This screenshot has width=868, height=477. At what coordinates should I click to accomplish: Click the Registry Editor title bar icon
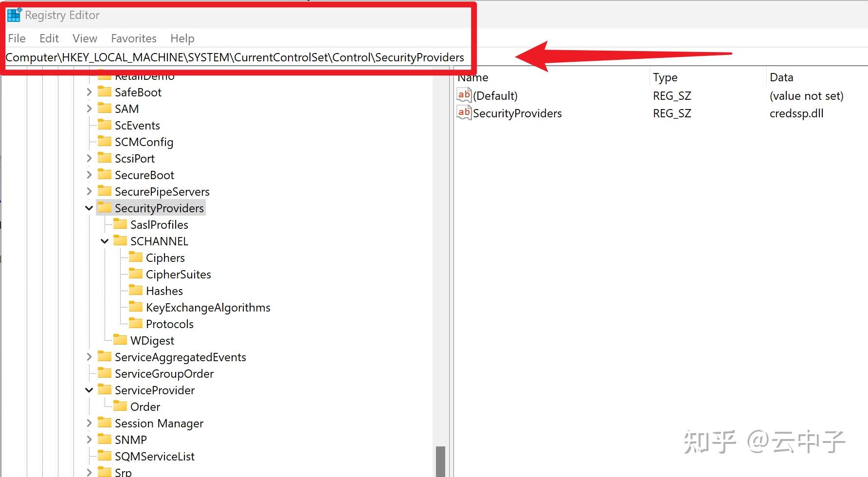[14, 15]
